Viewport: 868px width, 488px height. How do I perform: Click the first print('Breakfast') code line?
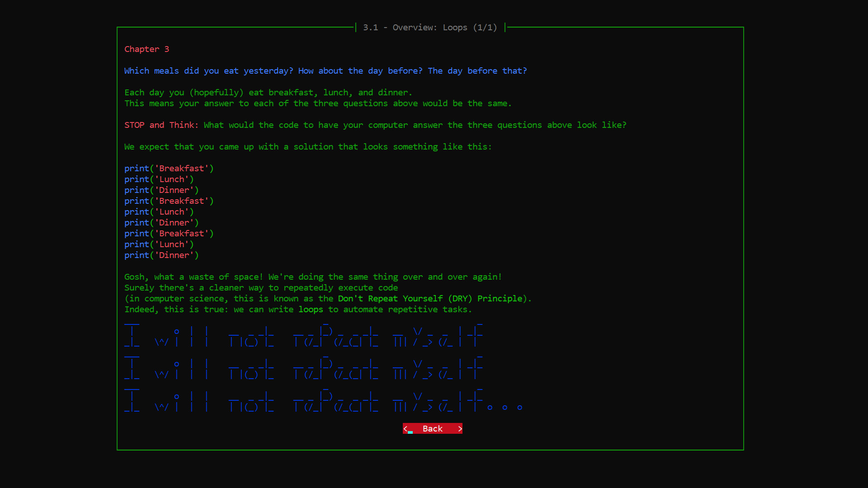point(169,168)
